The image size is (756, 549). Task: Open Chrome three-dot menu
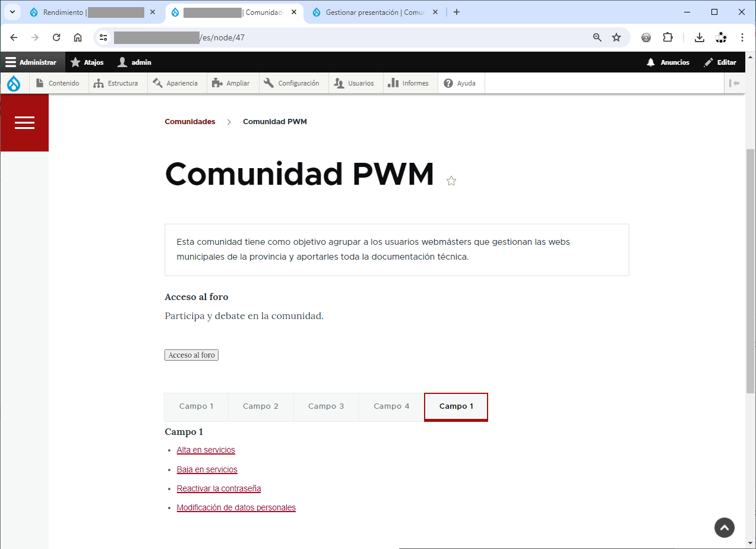point(742,37)
